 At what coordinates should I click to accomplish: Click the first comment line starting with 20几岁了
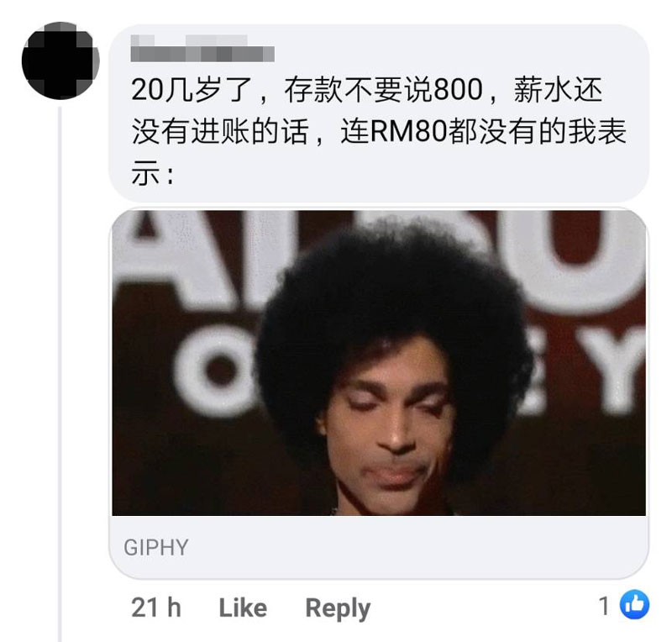[x=367, y=90]
